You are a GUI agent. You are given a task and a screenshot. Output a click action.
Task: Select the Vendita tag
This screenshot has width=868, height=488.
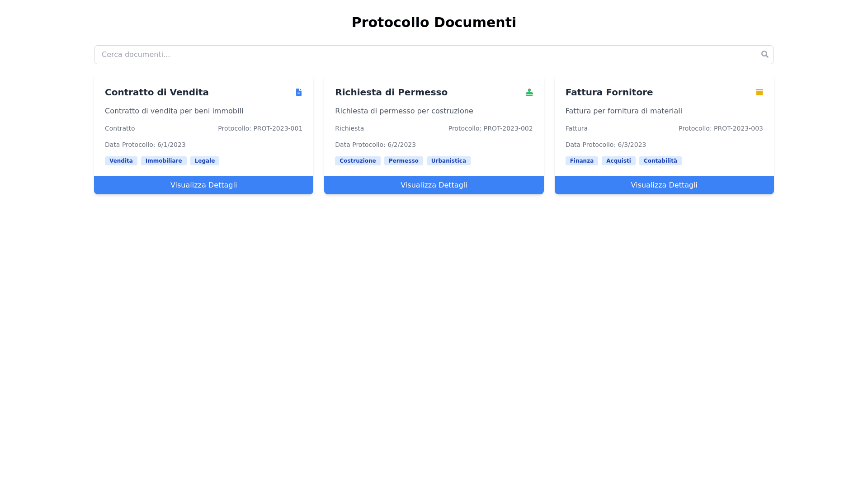click(x=121, y=161)
